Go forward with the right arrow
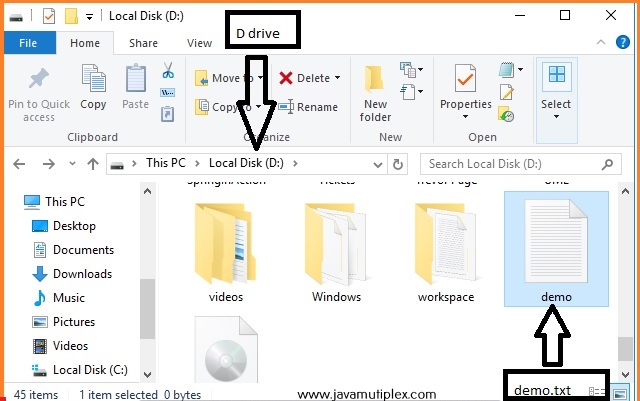Image resolution: width=640 pixels, height=401 pixels. pos(49,164)
